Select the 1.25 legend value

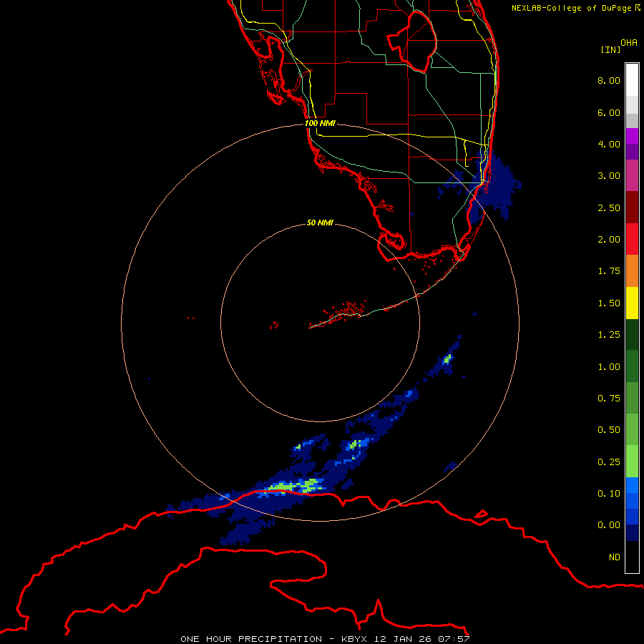tap(609, 335)
